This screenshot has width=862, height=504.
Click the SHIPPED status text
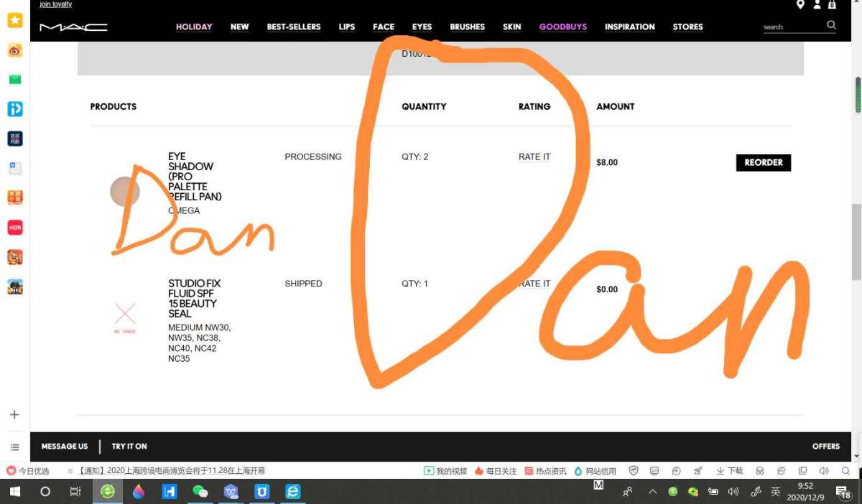tap(303, 284)
